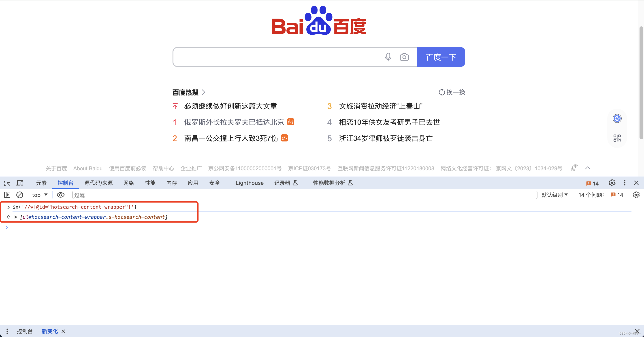Switch to 源代码/来源 DevTools tab
Screen dimensions: 644x337
tap(98, 183)
